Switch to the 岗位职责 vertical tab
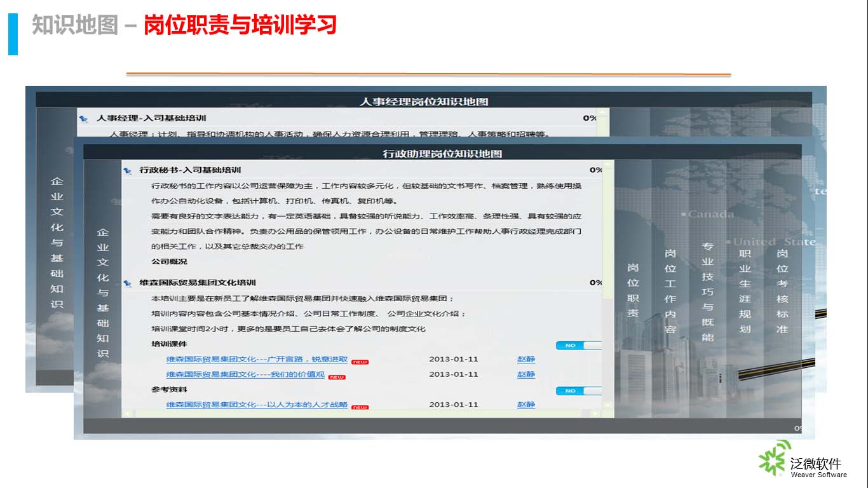This screenshot has height=488, width=868. (x=633, y=290)
